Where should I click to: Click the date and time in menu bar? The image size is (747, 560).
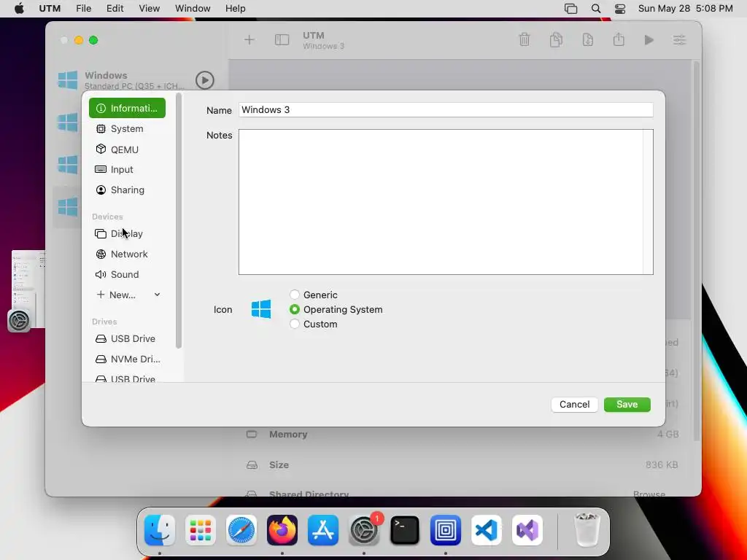tap(685, 9)
